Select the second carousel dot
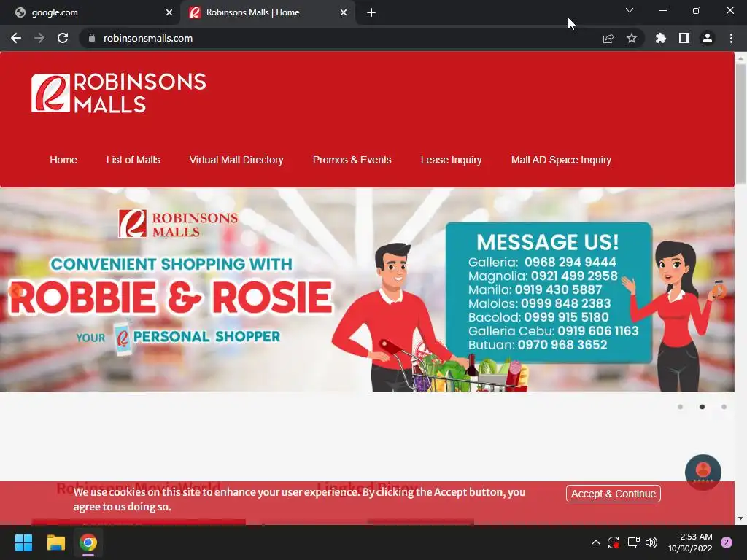Viewport: 747px width, 560px height. [703, 407]
